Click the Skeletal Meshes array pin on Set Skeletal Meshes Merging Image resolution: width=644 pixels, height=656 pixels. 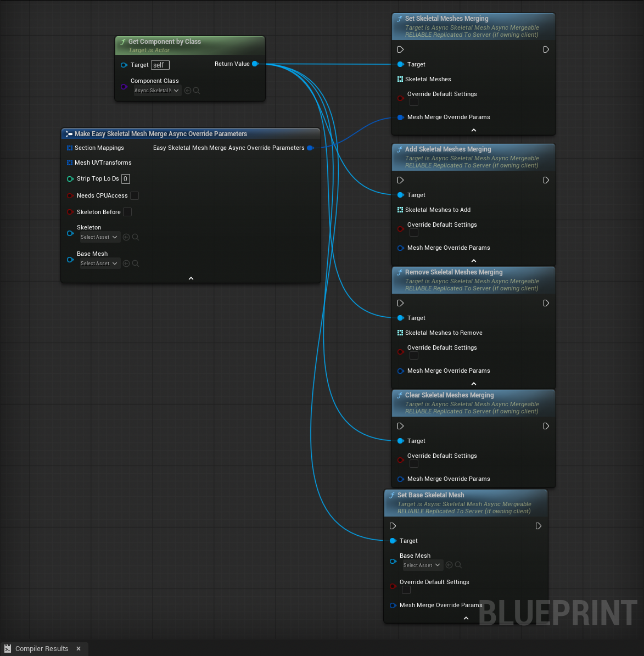400,79
